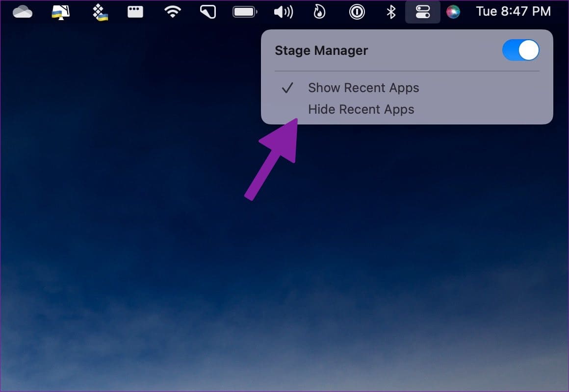Click empty desktop wallpaper to dismiss popup

[147, 245]
